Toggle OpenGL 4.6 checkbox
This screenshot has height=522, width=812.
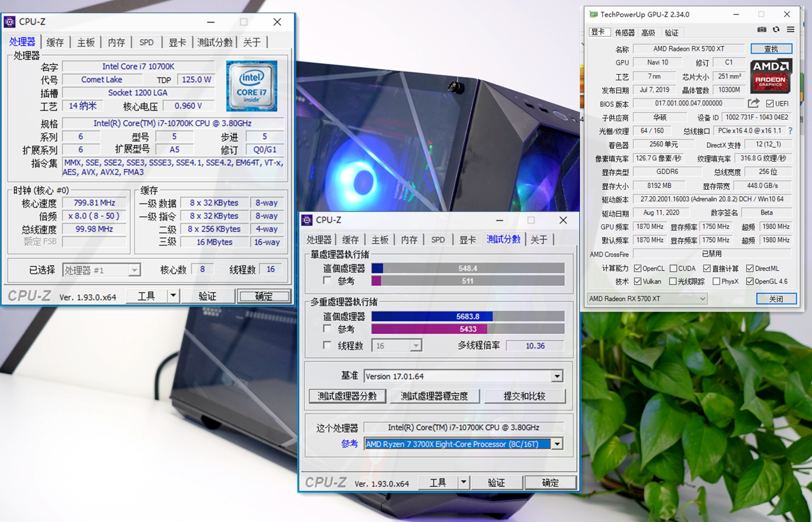[x=750, y=281]
